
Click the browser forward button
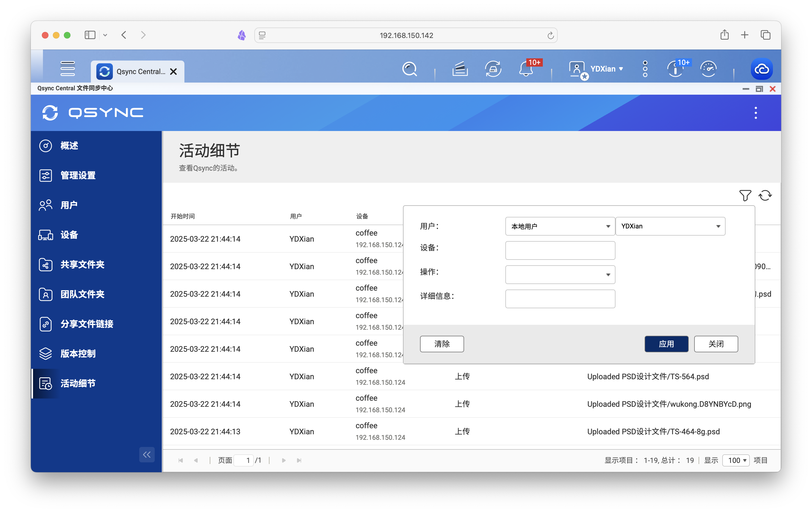pyautogui.click(x=143, y=35)
